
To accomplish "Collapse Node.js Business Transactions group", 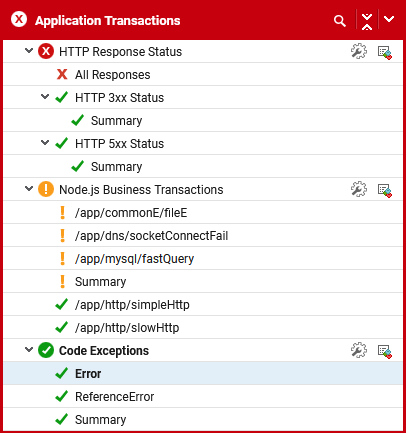I will coord(29,189).
